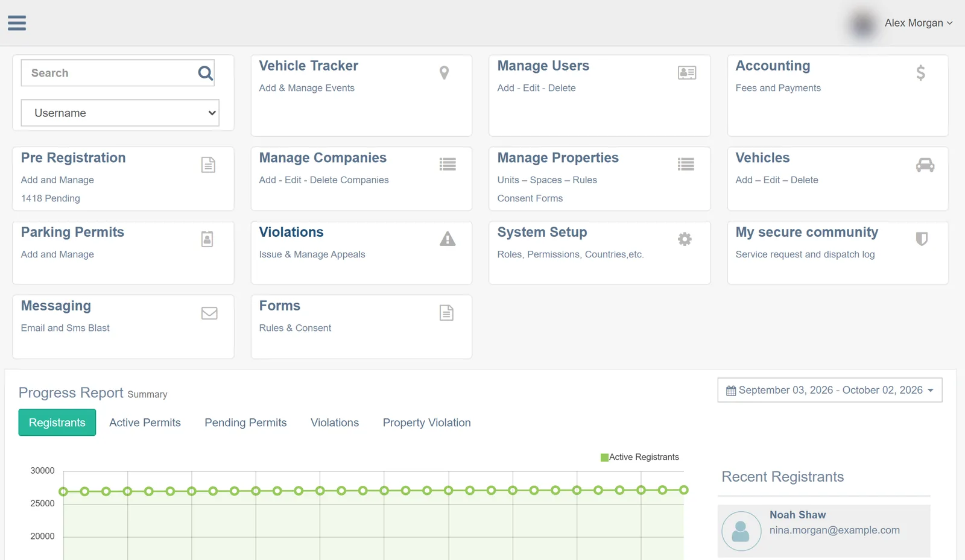Click the 'Consent Forms' text under Manage Properties
Screen dimensions: 965x560
click(x=530, y=198)
